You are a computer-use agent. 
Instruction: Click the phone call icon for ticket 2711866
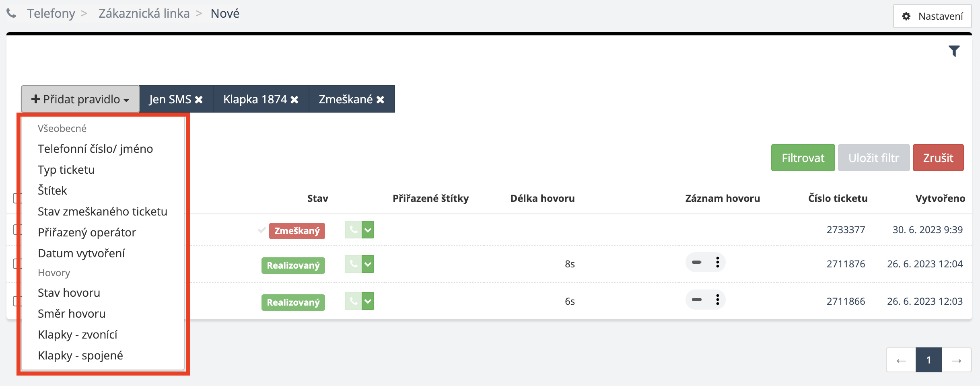coord(353,301)
